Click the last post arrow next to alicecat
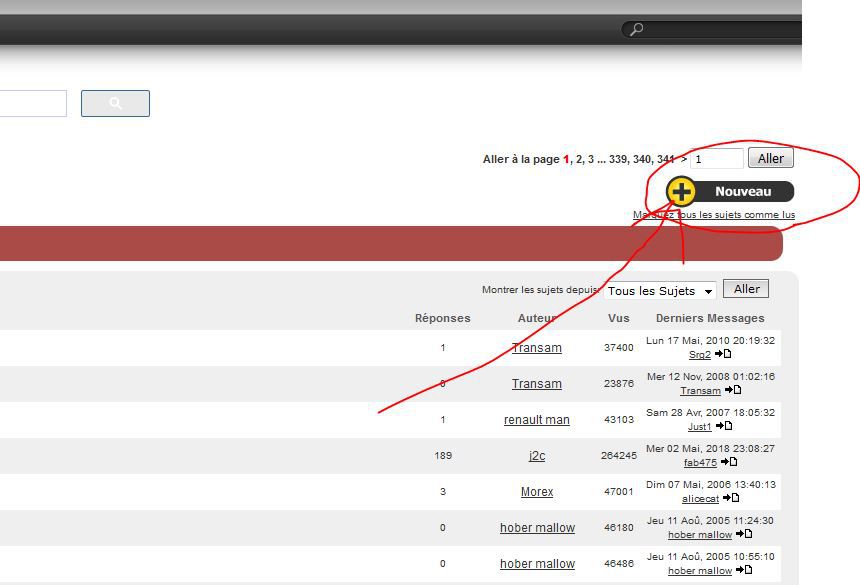Screen dimensions: 860x585 tap(731, 498)
